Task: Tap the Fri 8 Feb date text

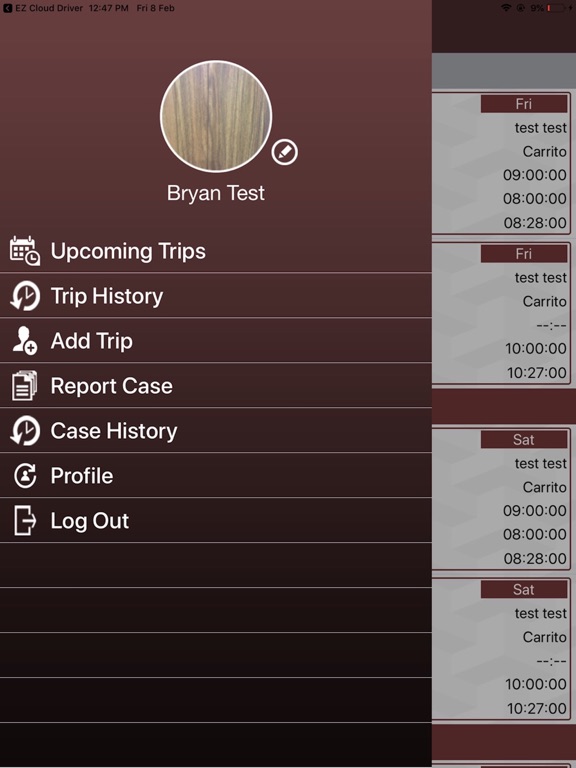Action: [x=155, y=8]
